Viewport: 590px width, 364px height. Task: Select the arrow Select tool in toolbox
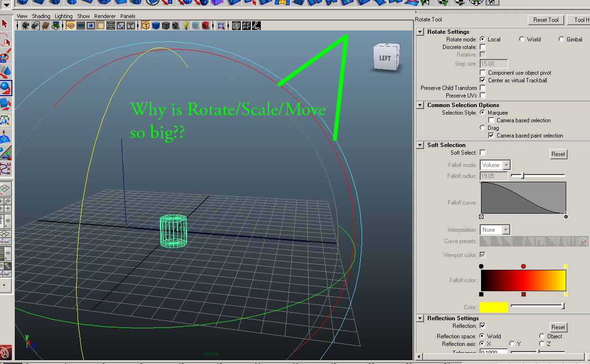point(6,24)
